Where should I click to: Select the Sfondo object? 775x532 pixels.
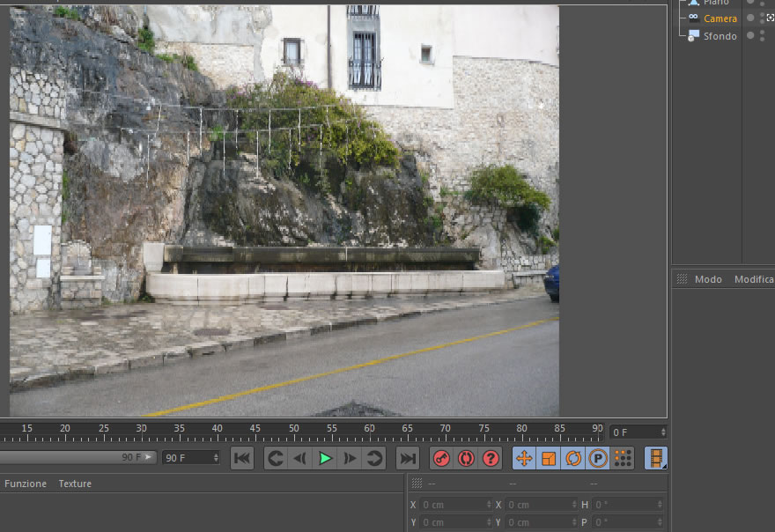click(x=720, y=36)
